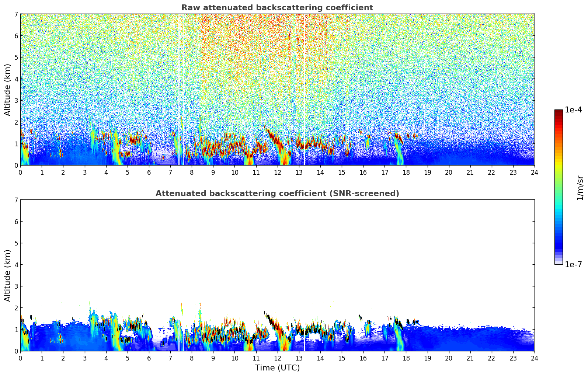Click the 'Raw attenuated backscattering coefficient' title
The height and width of the screenshot is (376, 588).
277,8
